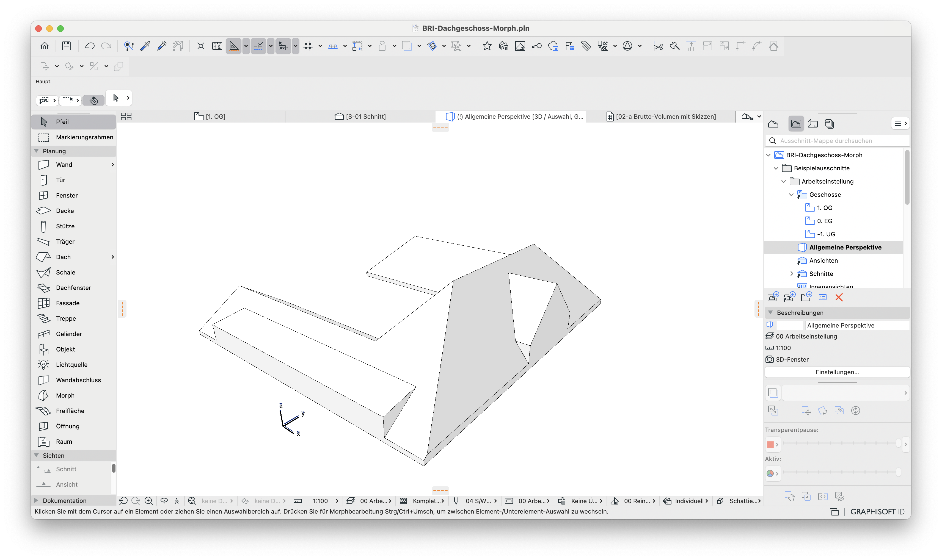
Task: Switch to the [S-01 Schnitt] tab
Action: 360,117
